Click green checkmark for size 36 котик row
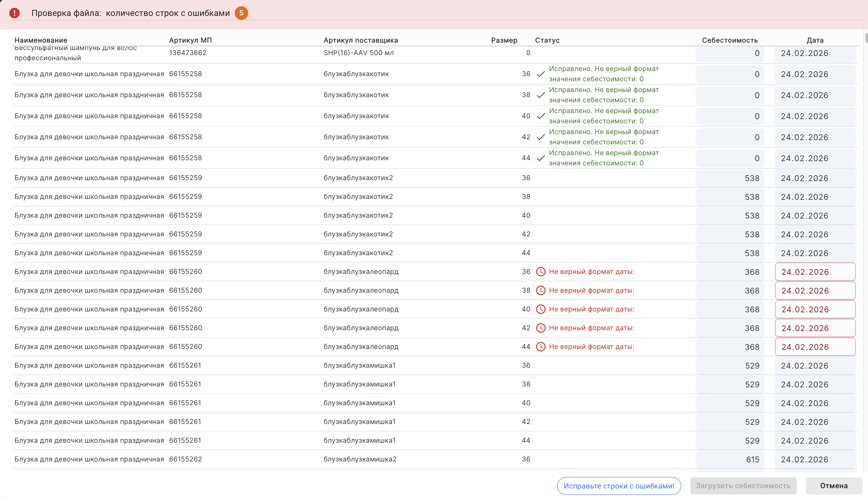 [541, 74]
